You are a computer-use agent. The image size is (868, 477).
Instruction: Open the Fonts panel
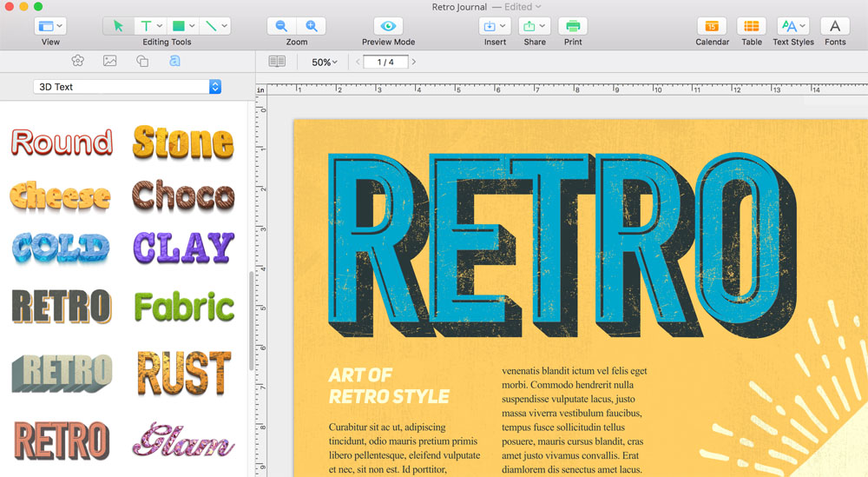835,26
